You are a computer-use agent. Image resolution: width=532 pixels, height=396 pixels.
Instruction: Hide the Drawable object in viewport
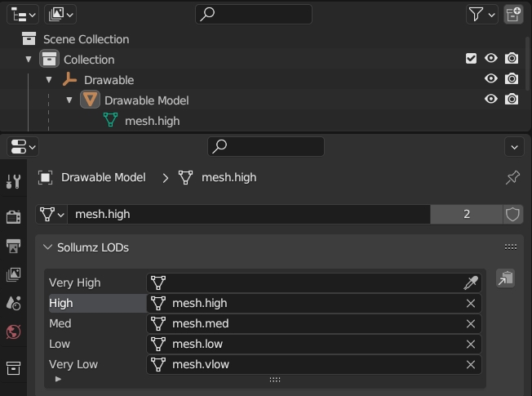(491, 79)
